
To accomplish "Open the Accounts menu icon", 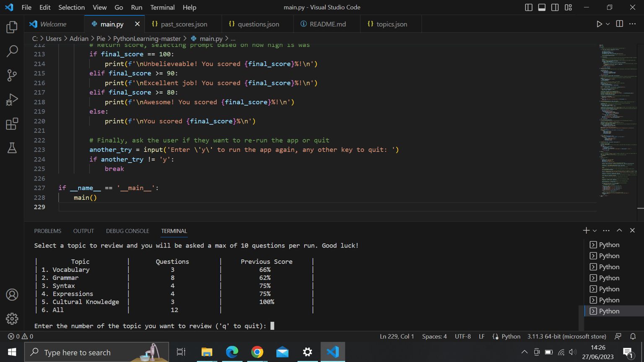I will point(12,295).
